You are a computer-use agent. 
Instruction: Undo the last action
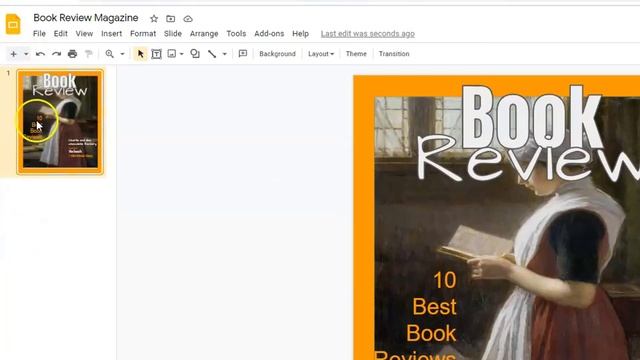point(40,54)
